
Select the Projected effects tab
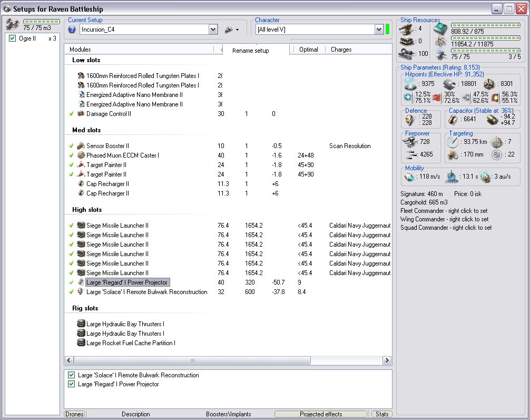coord(321,414)
